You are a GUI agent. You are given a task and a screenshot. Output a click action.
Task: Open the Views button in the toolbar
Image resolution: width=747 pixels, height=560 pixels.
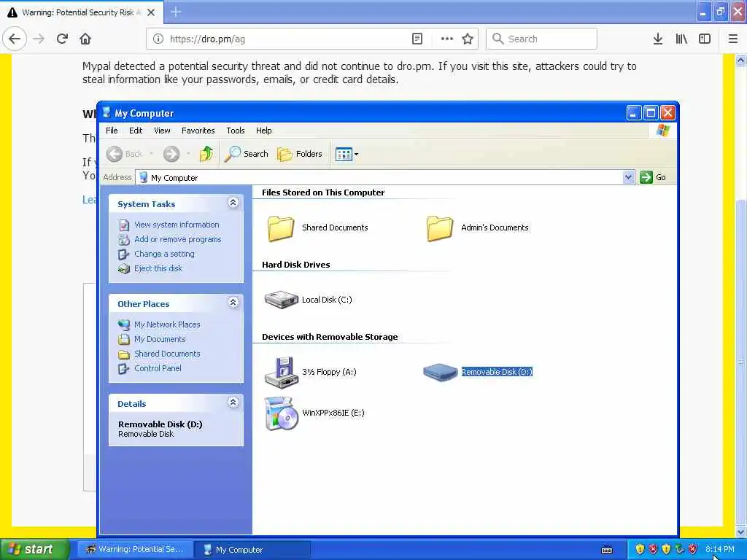(x=347, y=154)
